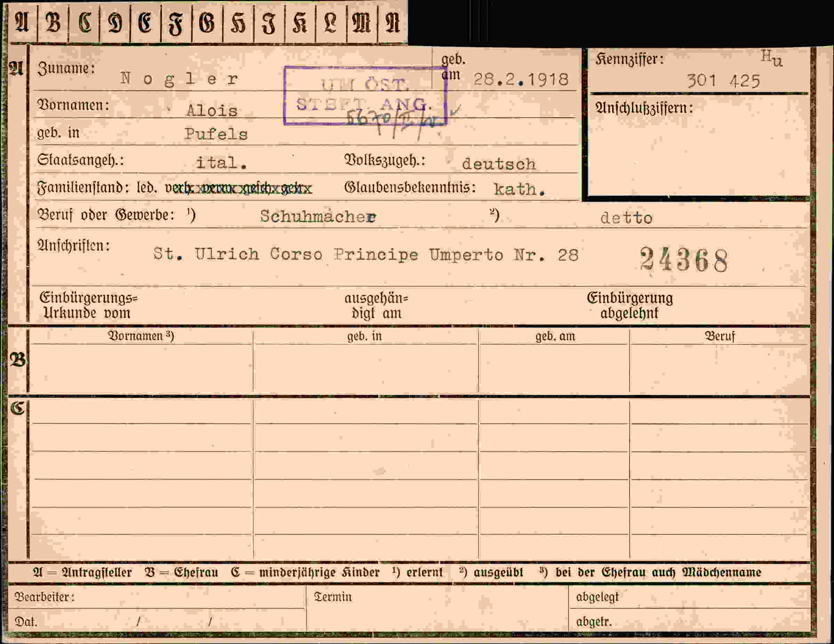The image size is (834, 644).
Task: Click the 'Einbürgerung abgelehnt' label
Action: (x=630, y=305)
